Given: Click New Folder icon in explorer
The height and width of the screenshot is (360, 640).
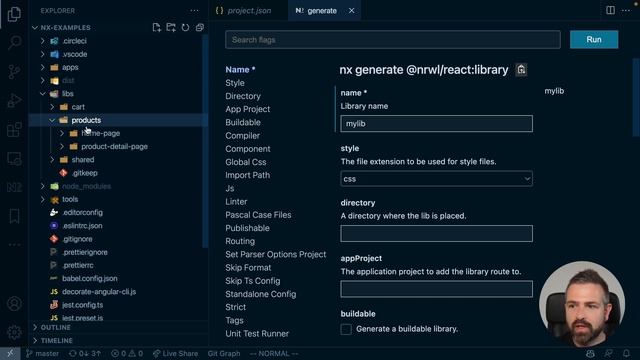Looking at the screenshot, I should point(171,27).
